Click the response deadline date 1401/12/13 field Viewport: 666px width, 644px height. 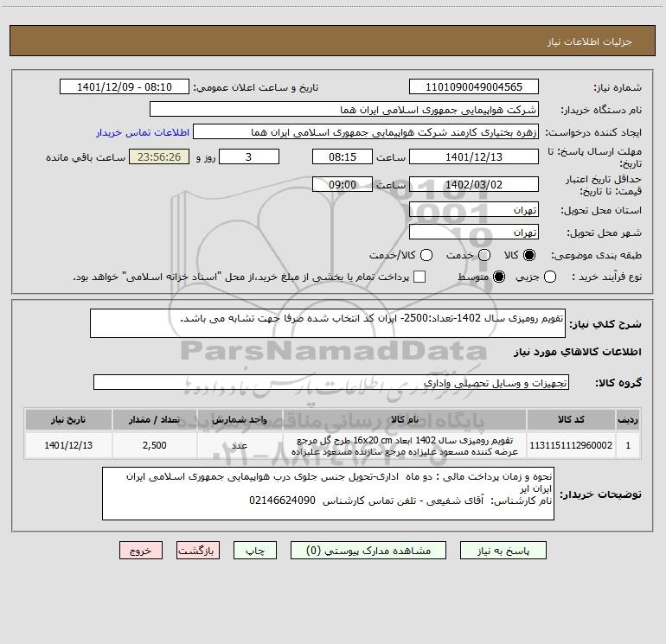(x=474, y=156)
